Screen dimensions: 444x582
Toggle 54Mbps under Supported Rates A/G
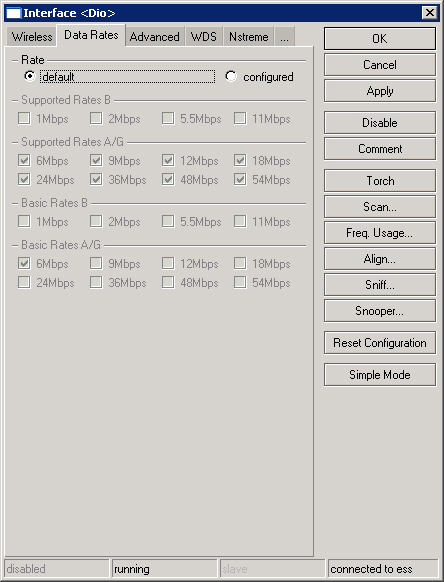pos(240,180)
